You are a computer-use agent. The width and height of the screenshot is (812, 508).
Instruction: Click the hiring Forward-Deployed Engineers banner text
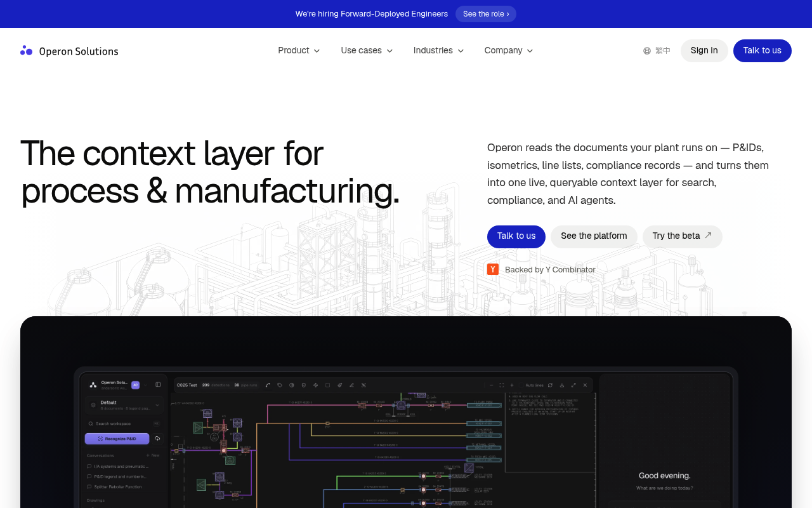(372, 14)
